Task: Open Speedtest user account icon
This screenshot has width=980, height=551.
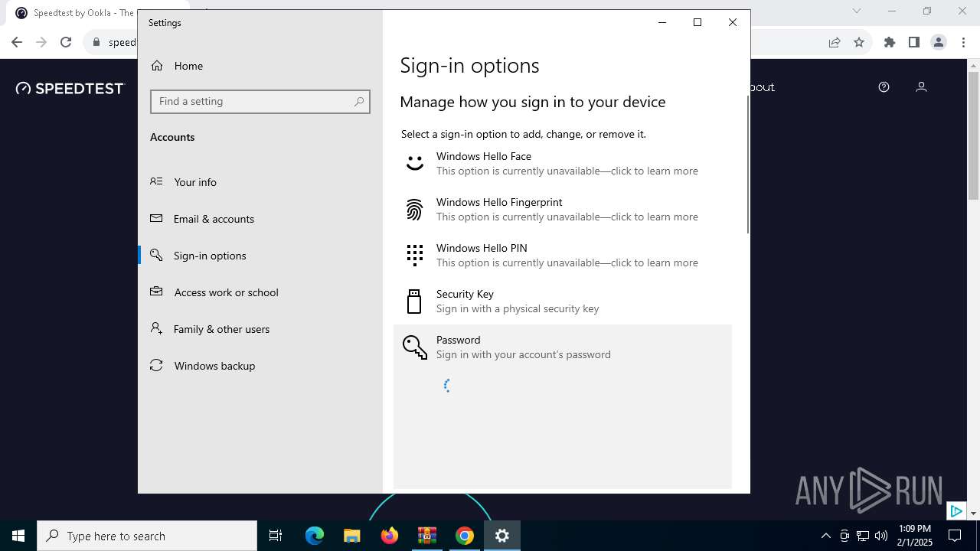Action: click(x=921, y=87)
